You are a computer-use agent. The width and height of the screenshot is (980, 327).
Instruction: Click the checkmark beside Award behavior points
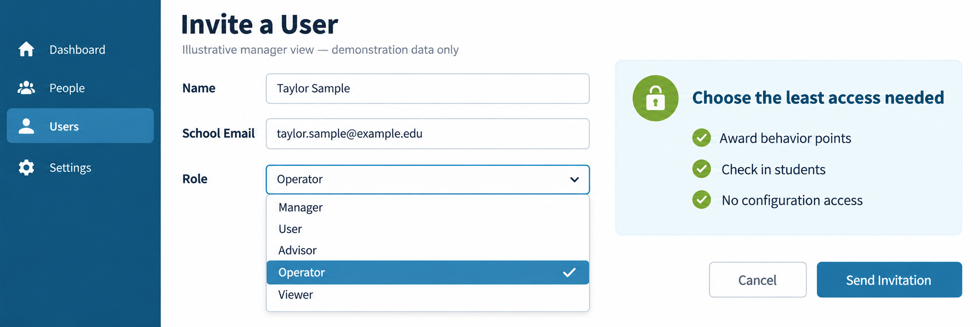click(701, 138)
